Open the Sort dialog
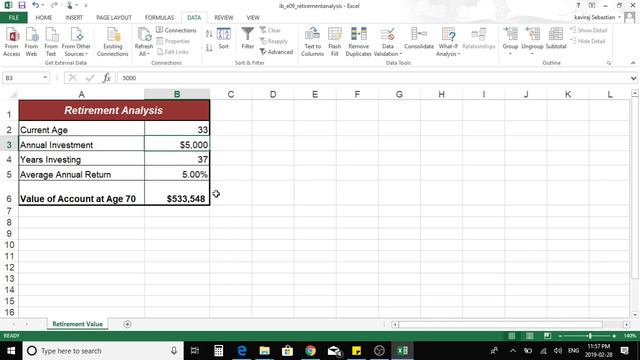Viewport: 640px width, 360px height. pos(224,39)
